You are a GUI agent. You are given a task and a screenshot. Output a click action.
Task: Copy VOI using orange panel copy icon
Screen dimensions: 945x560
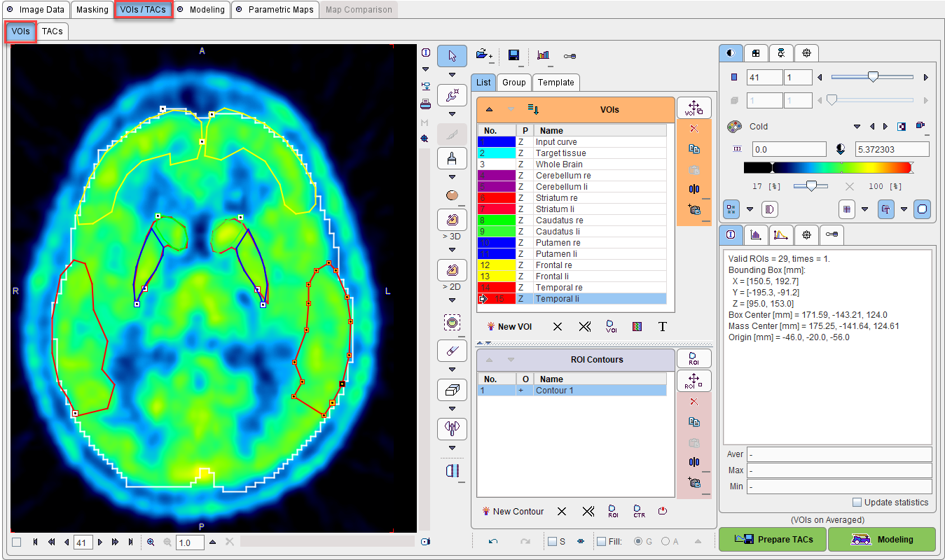click(x=694, y=149)
